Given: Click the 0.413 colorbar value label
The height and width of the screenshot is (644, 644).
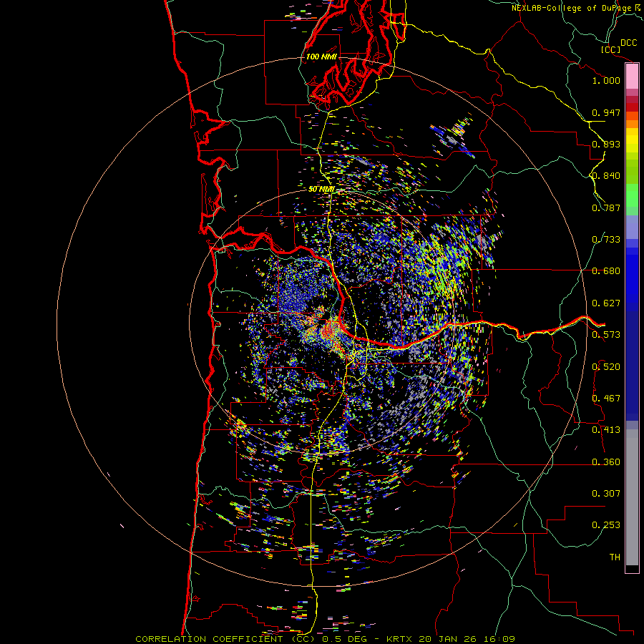Looking at the screenshot, I should tap(606, 430).
